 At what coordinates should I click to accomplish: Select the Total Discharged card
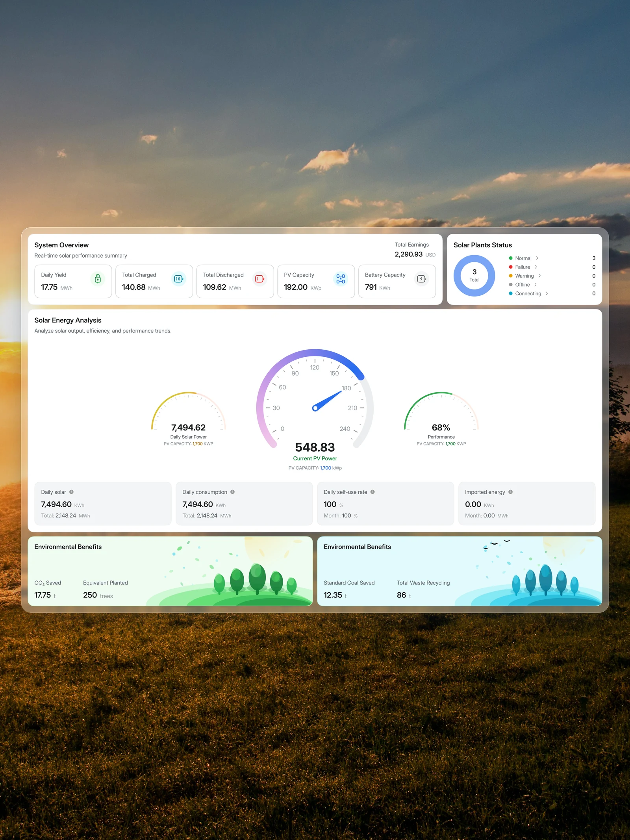(x=235, y=281)
